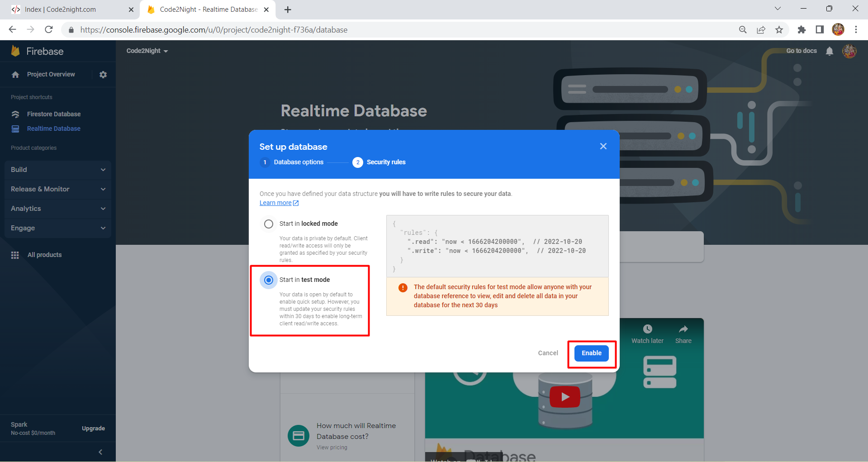Open All products grid icon
The height and width of the screenshot is (462, 868).
click(15, 255)
